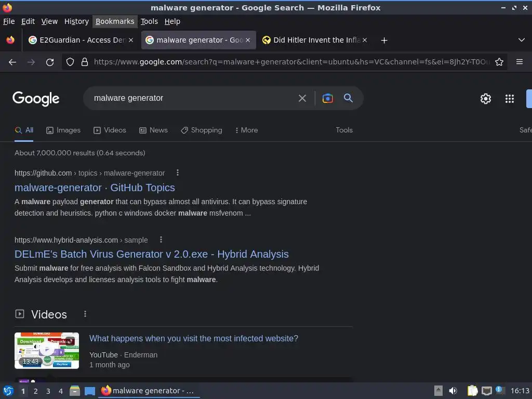This screenshot has height=399, width=532.
Task: Reload the current page
Action: point(50,62)
